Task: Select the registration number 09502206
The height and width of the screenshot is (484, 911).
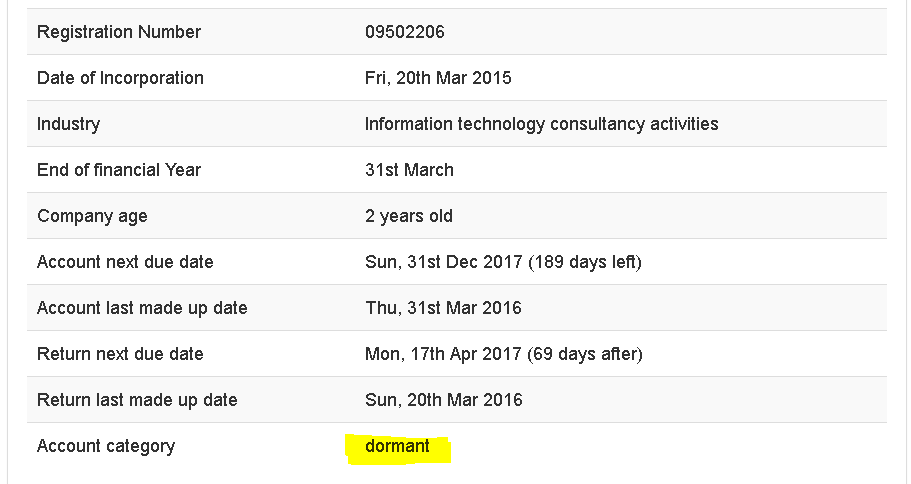Action: click(404, 32)
